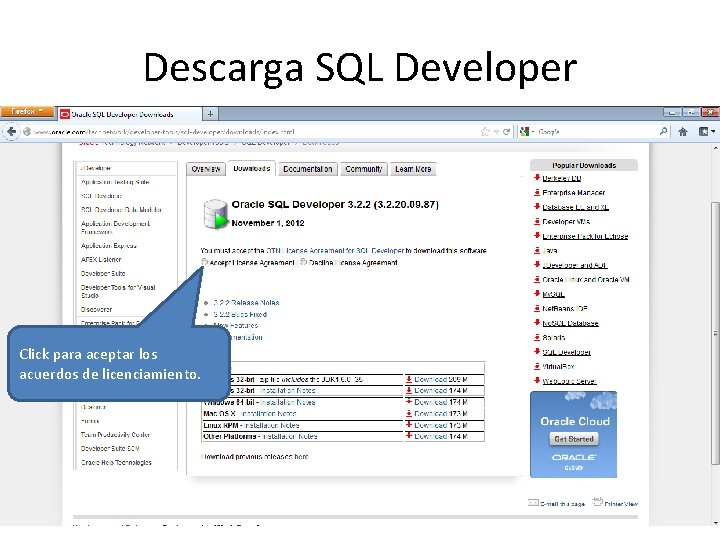Open Oracle Linux and Oracle VM link
This screenshot has width=720, height=540.
(x=586, y=279)
